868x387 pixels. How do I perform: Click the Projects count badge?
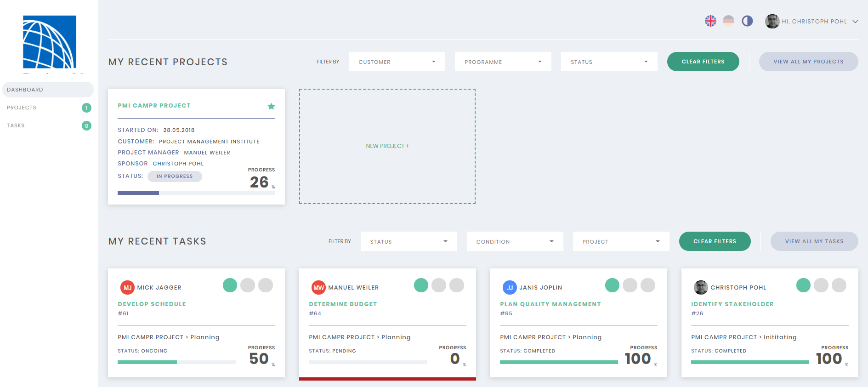point(86,108)
